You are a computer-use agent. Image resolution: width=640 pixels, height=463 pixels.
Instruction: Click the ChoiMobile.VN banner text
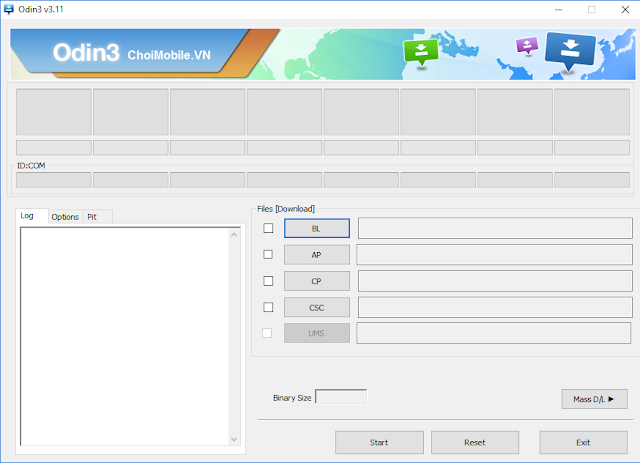tap(169, 55)
